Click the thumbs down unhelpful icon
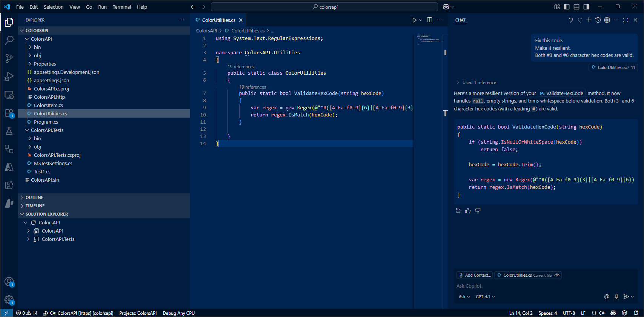The width and height of the screenshot is (644, 317). tap(478, 211)
